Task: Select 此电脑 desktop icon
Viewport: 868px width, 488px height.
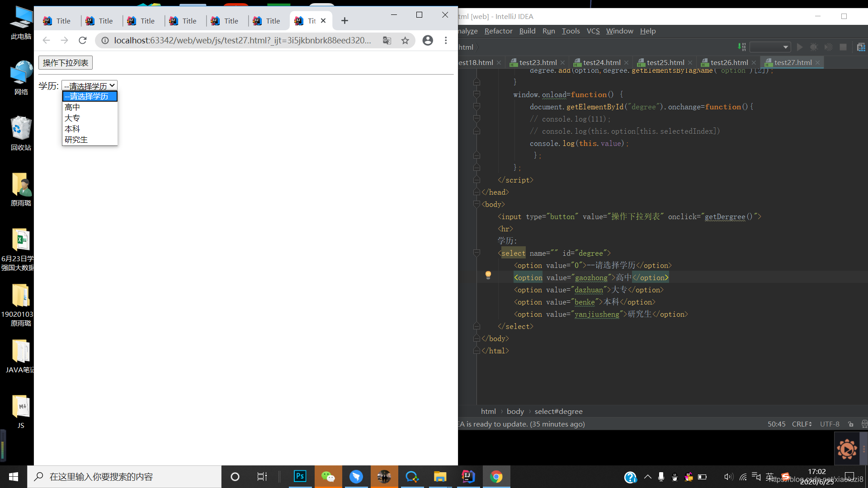Action: point(21,23)
